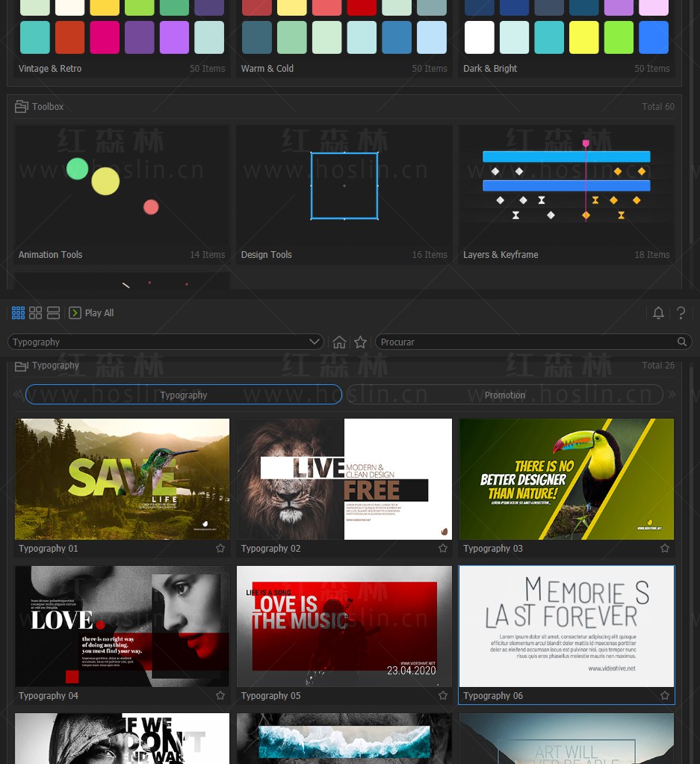Open Design Tools category

click(344, 194)
